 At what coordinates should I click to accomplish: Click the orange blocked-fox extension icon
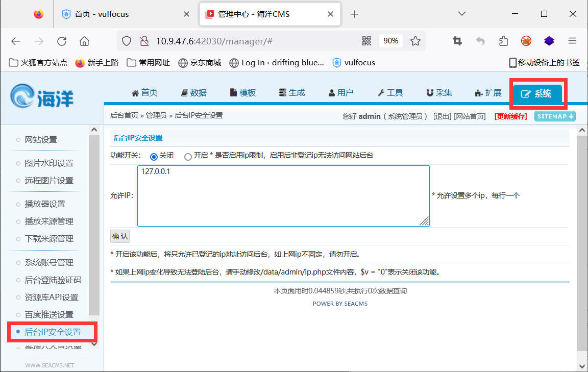point(526,41)
